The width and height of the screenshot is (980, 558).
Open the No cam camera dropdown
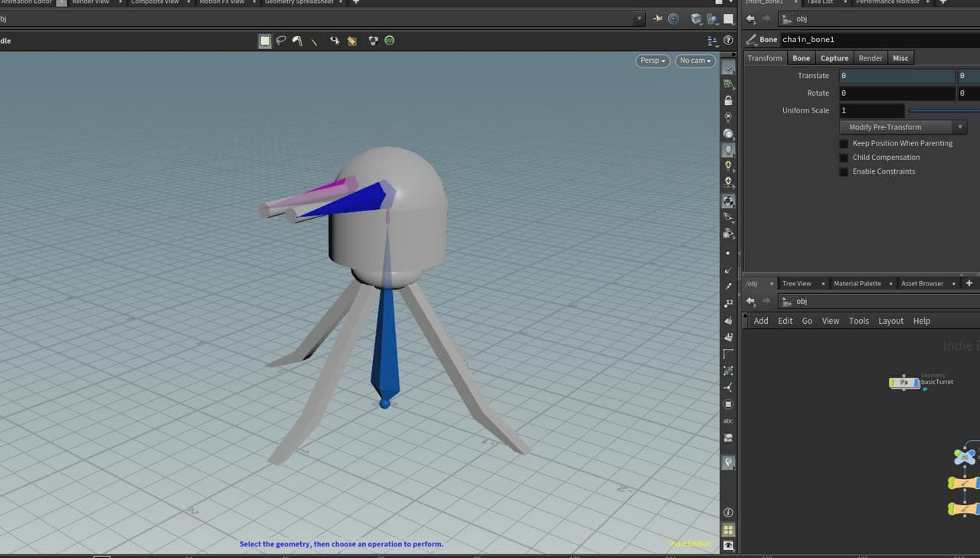coord(695,60)
